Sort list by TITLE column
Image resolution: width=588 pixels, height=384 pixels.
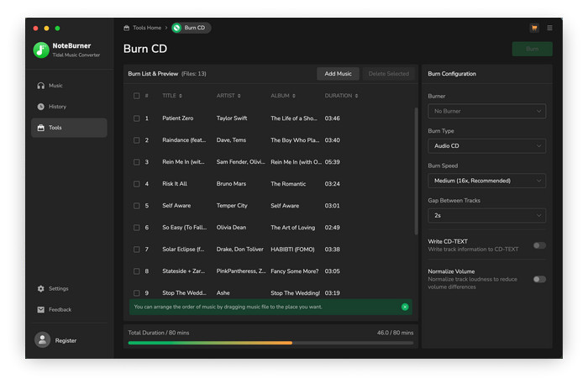tap(172, 96)
